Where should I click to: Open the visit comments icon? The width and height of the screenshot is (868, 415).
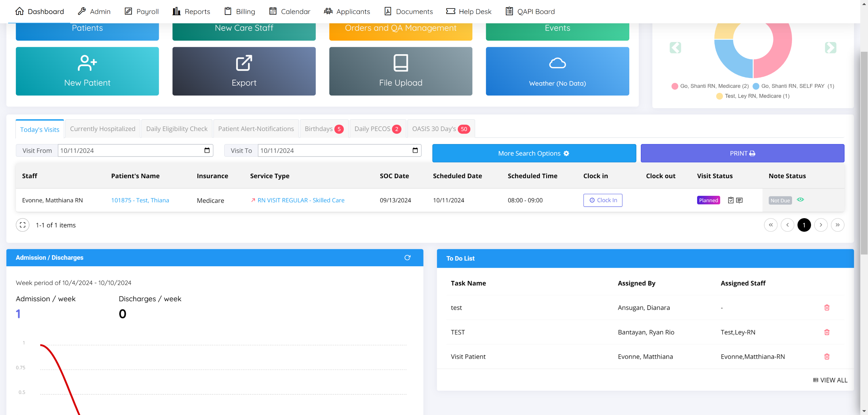[739, 200]
